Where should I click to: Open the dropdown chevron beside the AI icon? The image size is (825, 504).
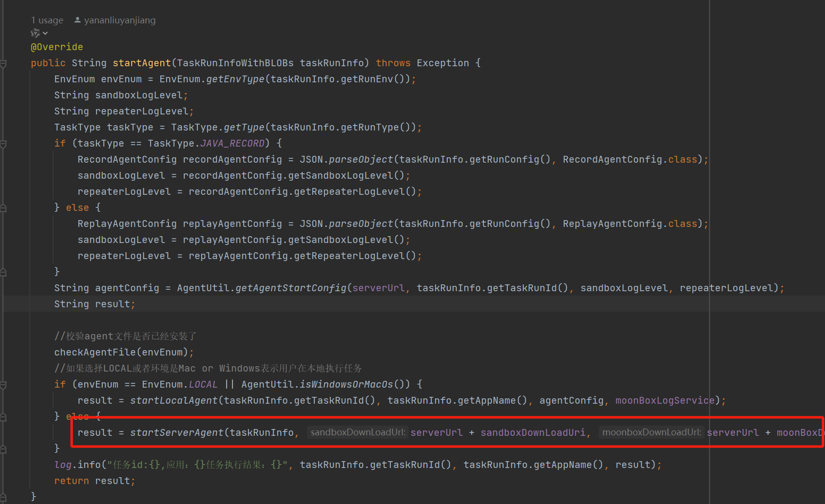[x=45, y=33]
